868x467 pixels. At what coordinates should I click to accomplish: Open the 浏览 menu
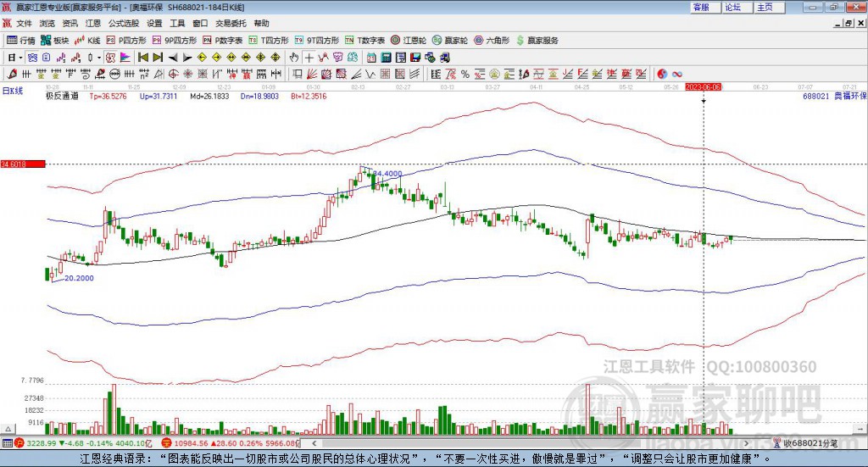47,23
